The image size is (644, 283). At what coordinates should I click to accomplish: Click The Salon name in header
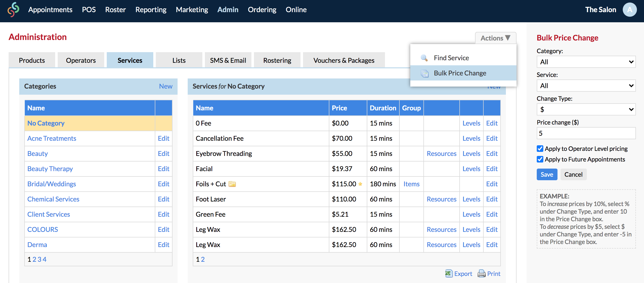(x=600, y=10)
